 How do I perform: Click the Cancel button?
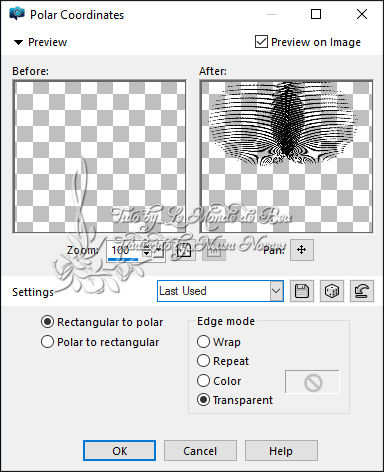(x=200, y=451)
